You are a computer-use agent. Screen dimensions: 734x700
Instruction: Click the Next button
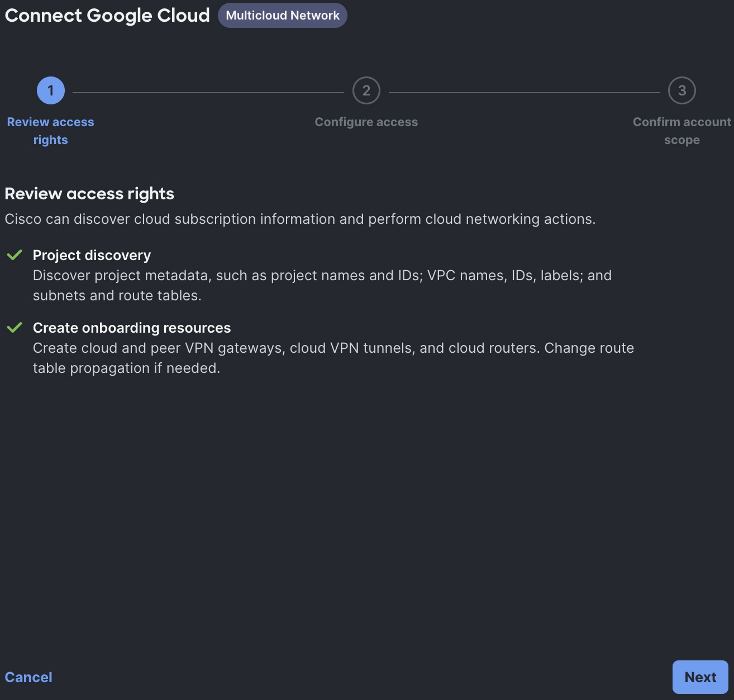coord(700,677)
